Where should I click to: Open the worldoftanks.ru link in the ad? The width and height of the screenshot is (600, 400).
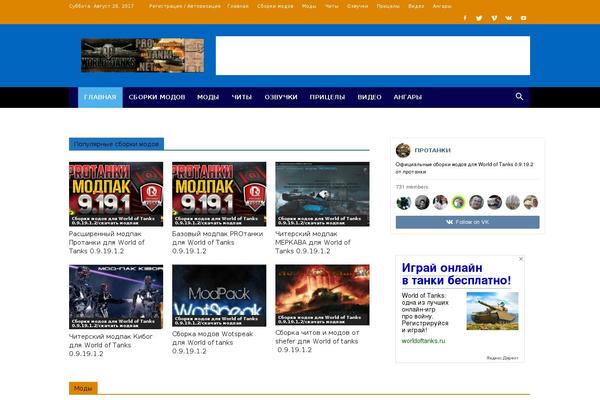(x=424, y=341)
